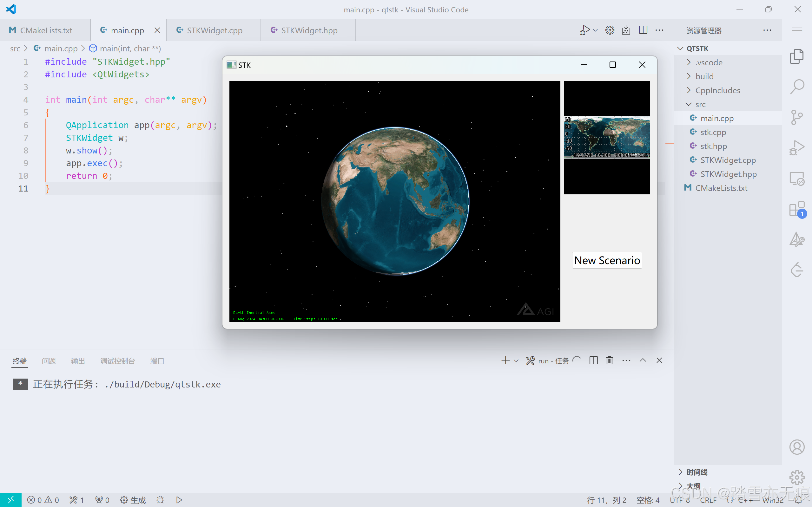
Task: Open CMakeLists.txt in explorer tree
Action: [728, 188]
